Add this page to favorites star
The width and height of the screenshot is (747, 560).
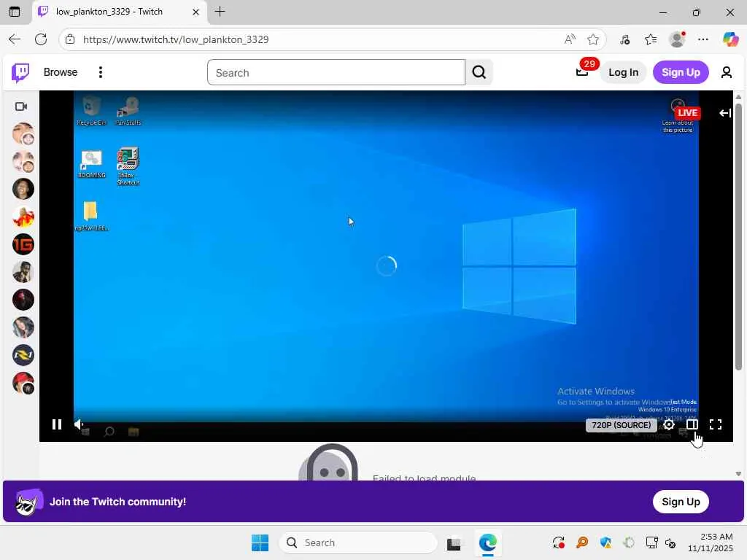[x=593, y=39]
